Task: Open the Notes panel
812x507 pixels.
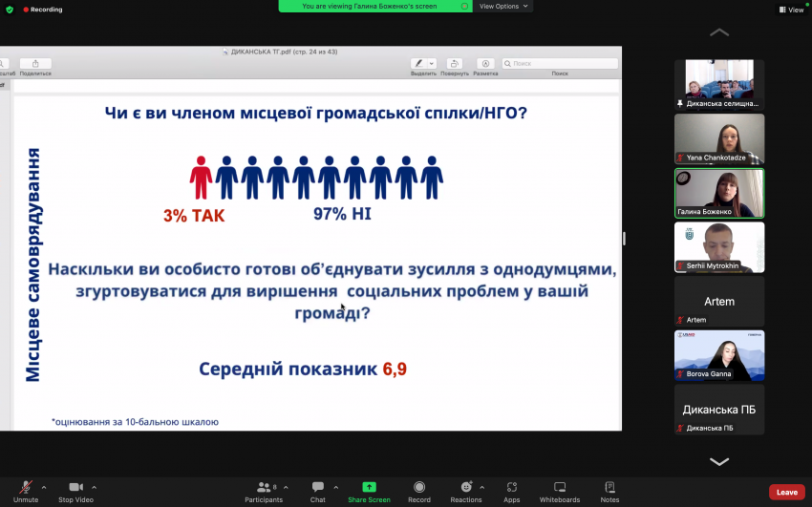Action: tap(609, 492)
